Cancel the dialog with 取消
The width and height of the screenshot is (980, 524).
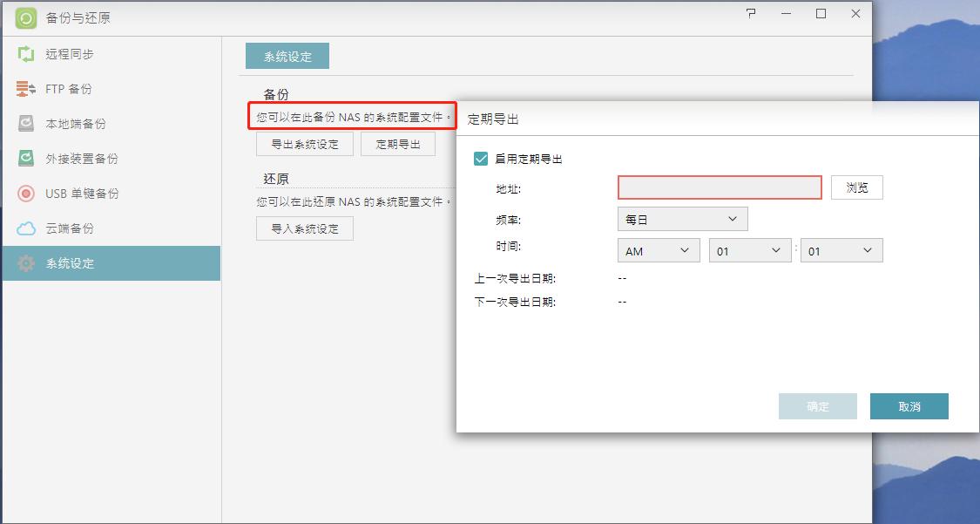pyautogui.click(x=909, y=405)
